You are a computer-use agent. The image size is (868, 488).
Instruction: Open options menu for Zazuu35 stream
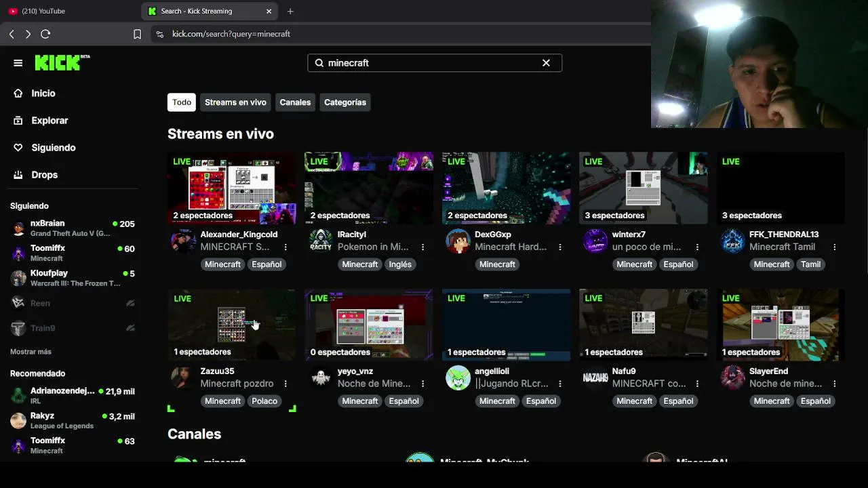point(285,384)
